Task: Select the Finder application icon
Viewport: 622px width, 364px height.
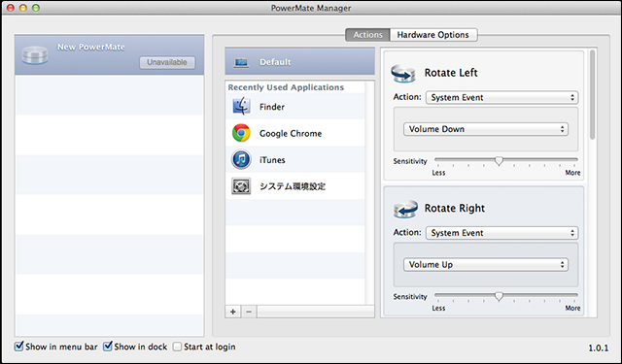Action: click(x=241, y=106)
